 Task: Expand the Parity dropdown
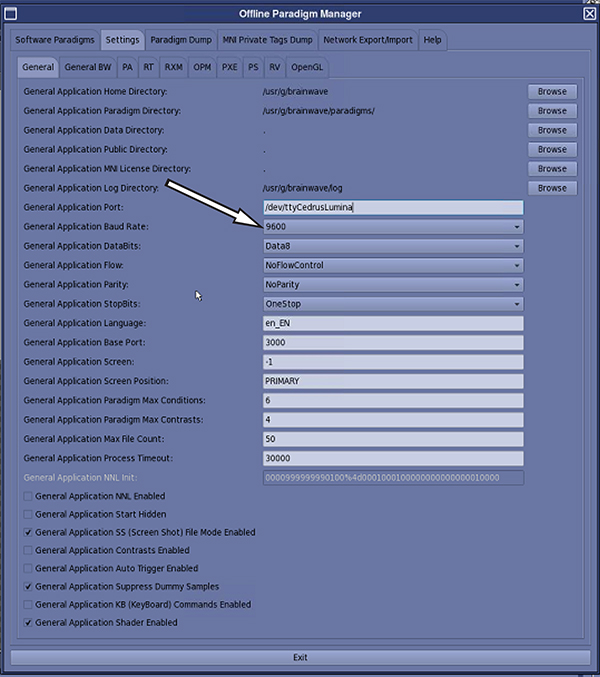point(392,285)
